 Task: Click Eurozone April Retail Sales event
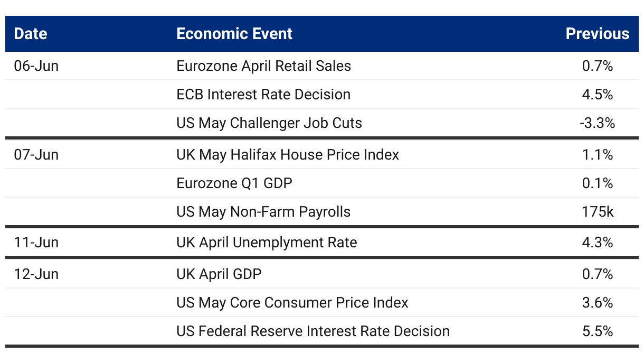[264, 66]
